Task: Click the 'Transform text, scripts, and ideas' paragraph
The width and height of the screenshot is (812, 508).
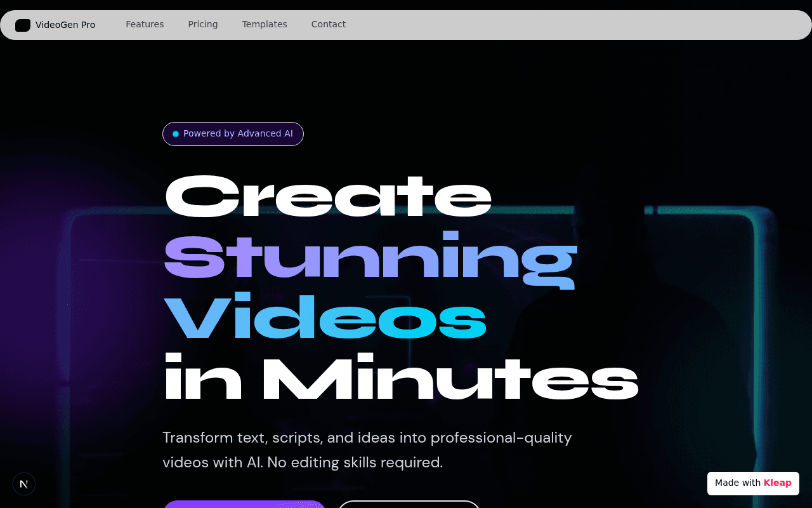Action: (x=367, y=450)
